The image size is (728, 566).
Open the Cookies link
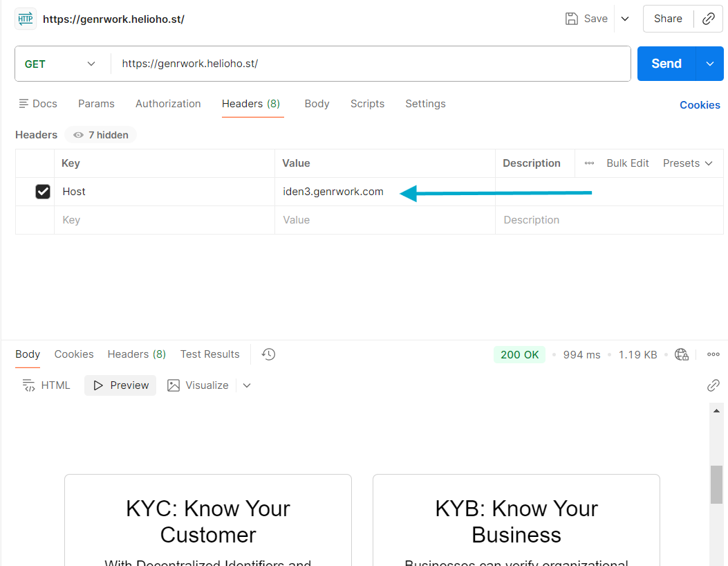click(x=700, y=105)
